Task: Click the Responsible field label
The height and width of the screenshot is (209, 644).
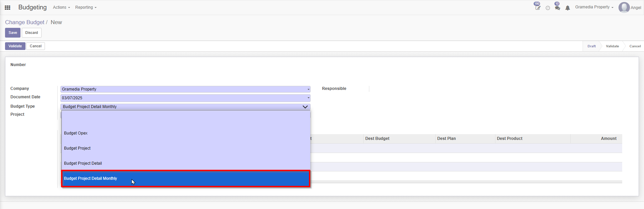Action: click(334, 89)
